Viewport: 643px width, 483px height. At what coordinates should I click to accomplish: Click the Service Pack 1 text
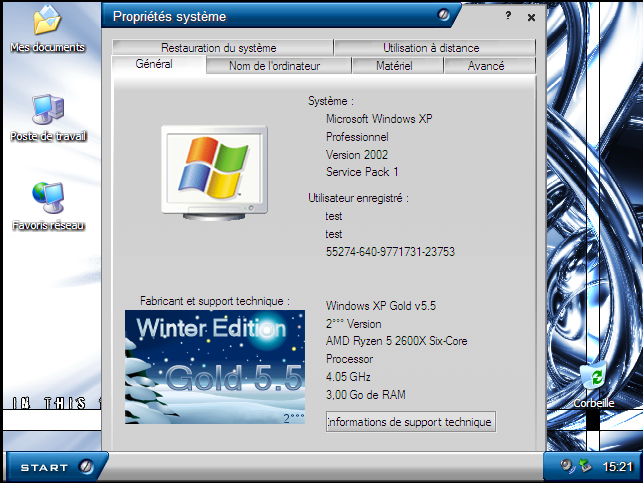362,172
